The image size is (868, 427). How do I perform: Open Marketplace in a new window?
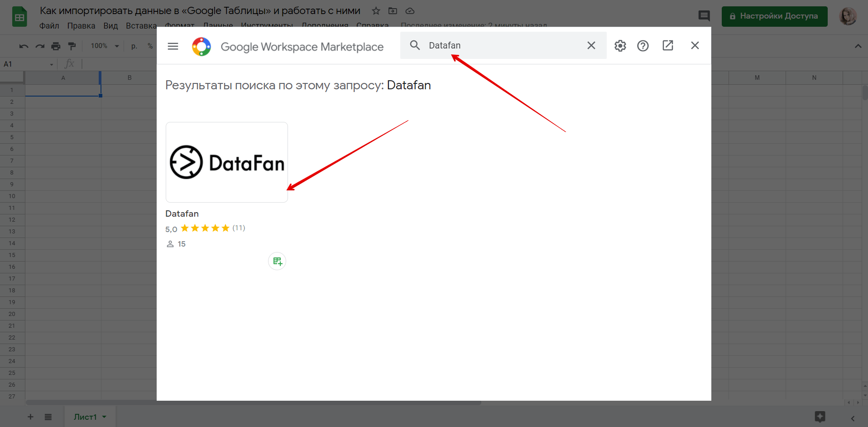tap(667, 45)
